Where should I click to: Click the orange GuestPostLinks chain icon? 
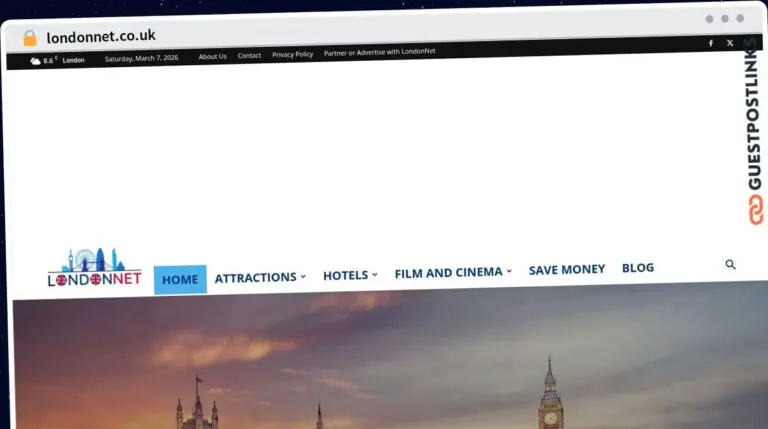coord(756,209)
